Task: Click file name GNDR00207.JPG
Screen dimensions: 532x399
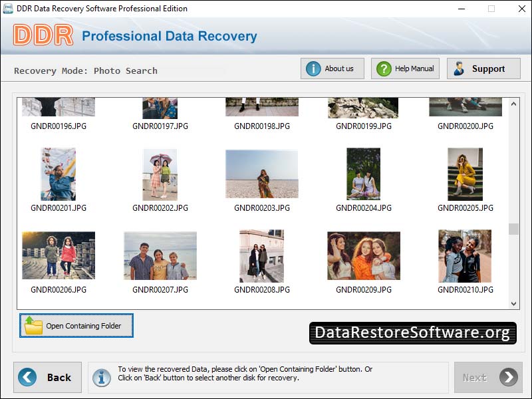Action: [160, 290]
